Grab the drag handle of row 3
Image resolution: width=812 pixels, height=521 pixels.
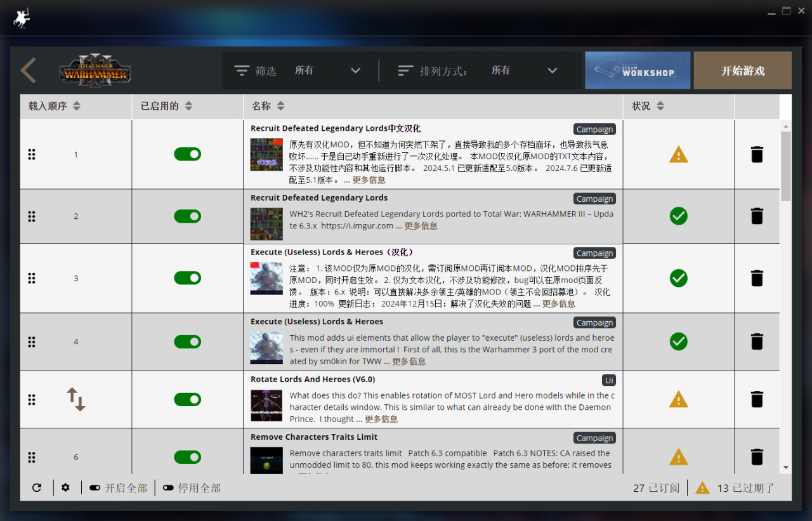click(x=32, y=278)
